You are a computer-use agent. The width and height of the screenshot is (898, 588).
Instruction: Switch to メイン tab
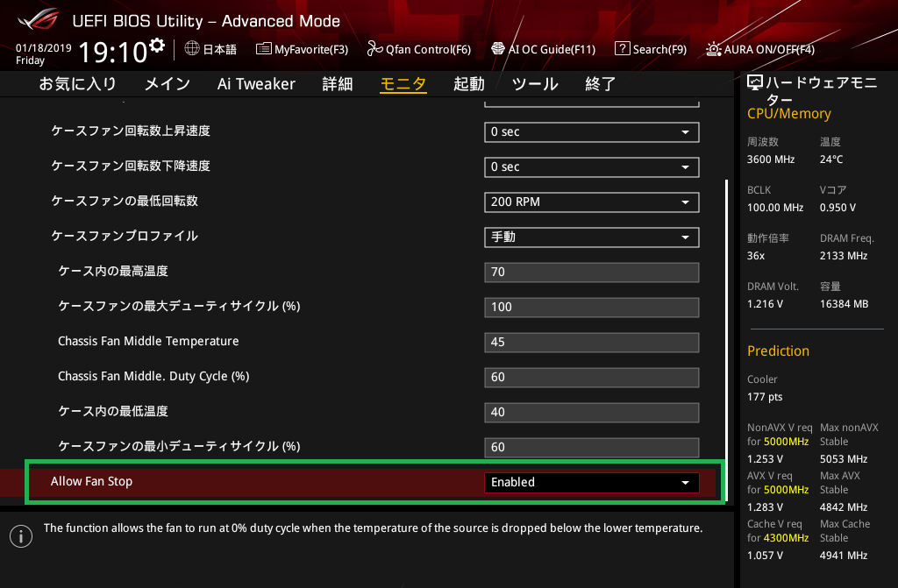tap(167, 84)
